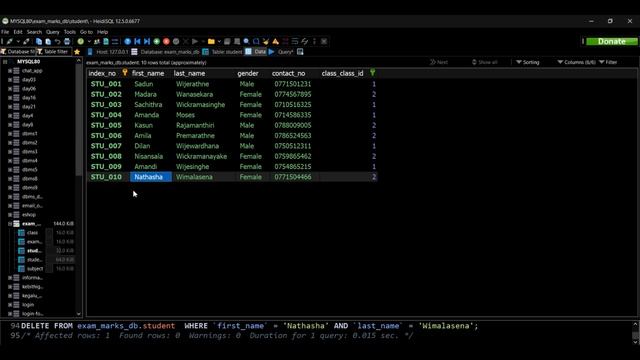This screenshot has width=640, height=360.
Task: Click the grey Post changes checkmark icon
Action: [176, 41]
